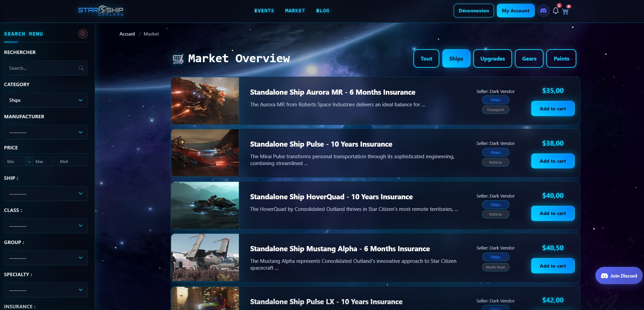
Task: Add Aurora MR to cart
Action: 552,109
